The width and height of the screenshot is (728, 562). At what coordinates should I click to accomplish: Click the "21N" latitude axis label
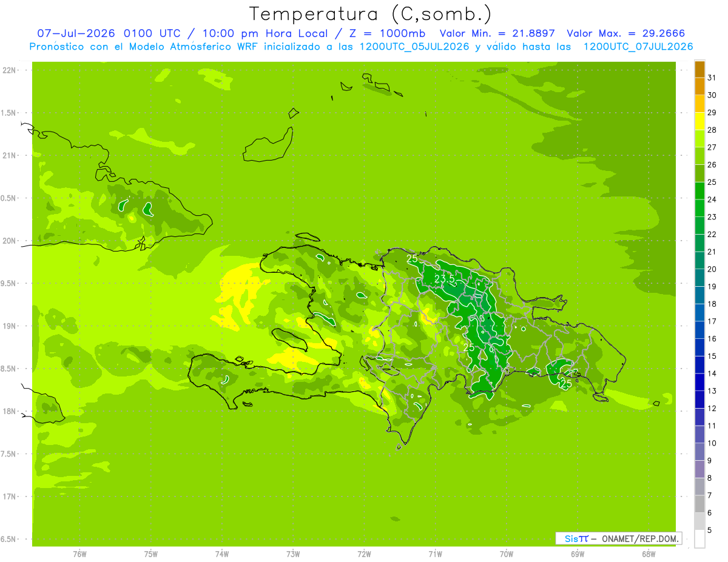(10, 155)
